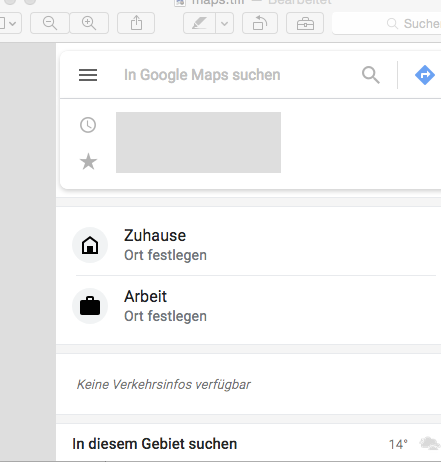Zoom out with the Preview magnifier minus button

click(x=50, y=23)
